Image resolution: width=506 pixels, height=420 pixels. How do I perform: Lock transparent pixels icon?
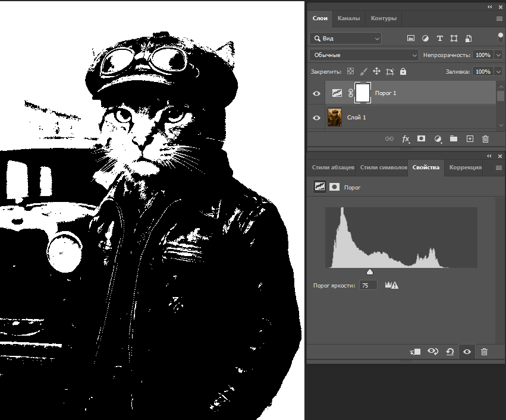[350, 71]
